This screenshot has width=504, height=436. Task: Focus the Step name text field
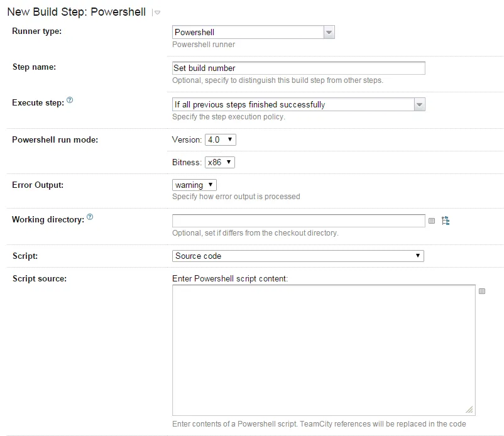click(x=298, y=68)
